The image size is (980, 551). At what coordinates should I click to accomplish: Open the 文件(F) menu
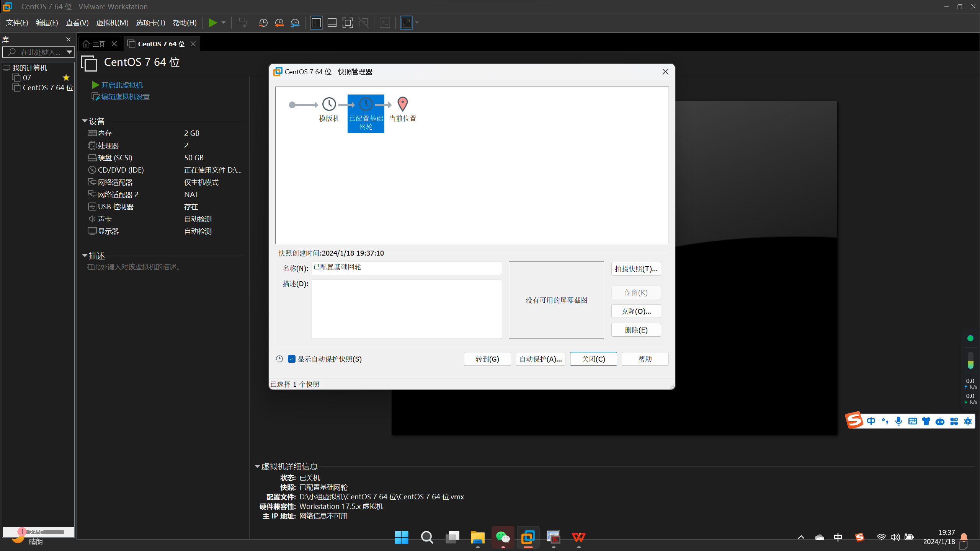pos(17,23)
